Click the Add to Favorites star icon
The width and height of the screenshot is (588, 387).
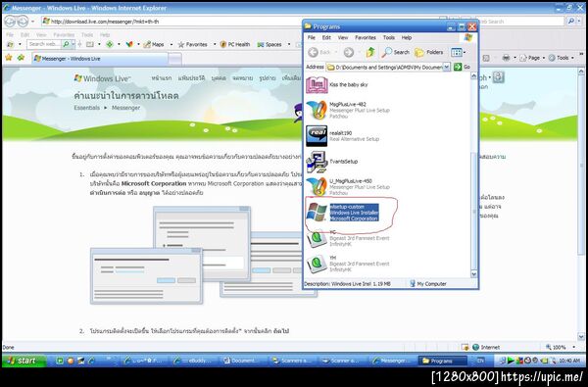(21, 58)
